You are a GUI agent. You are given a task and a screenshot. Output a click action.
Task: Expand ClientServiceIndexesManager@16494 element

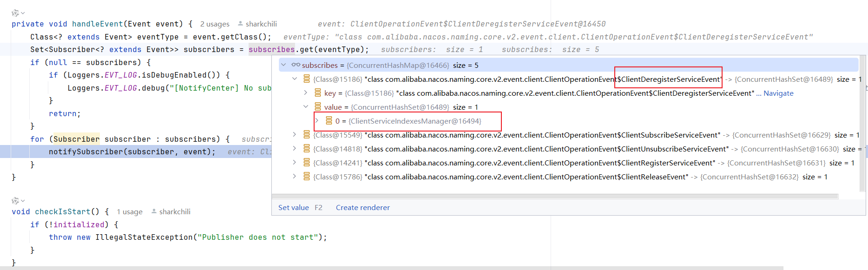click(x=317, y=121)
